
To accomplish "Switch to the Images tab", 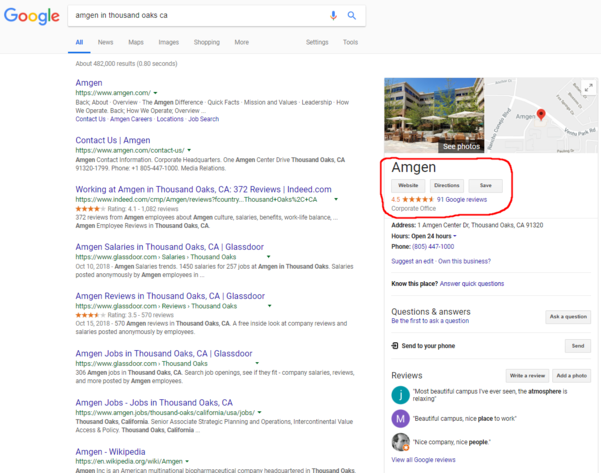I will [x=169, y=43].
